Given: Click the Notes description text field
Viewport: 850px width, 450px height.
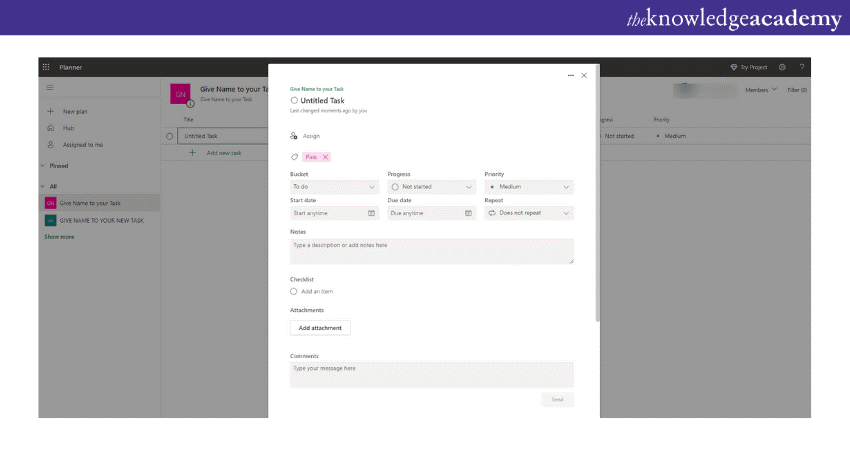Looking at the screenshot, I should click(x=431, y=251).
